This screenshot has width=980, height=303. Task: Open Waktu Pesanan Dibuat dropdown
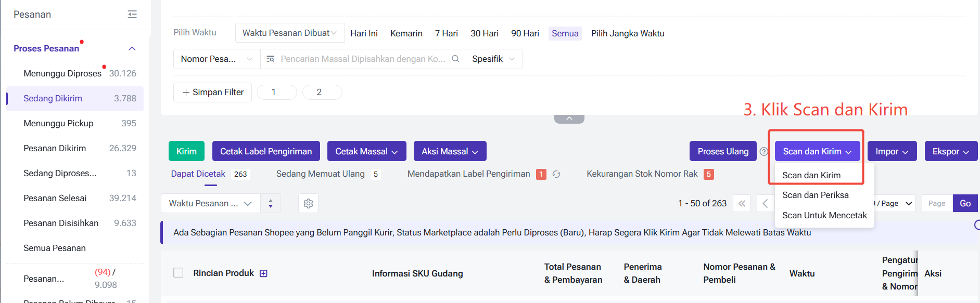pos(290,33)
